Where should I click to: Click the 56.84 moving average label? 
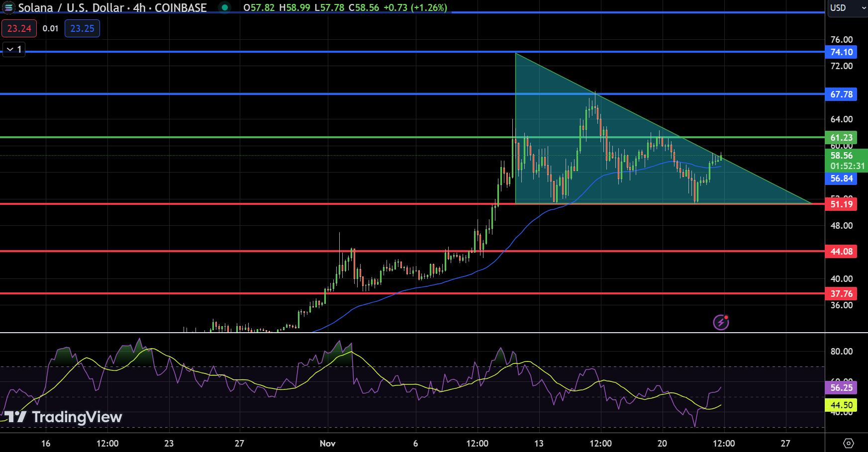841,178
